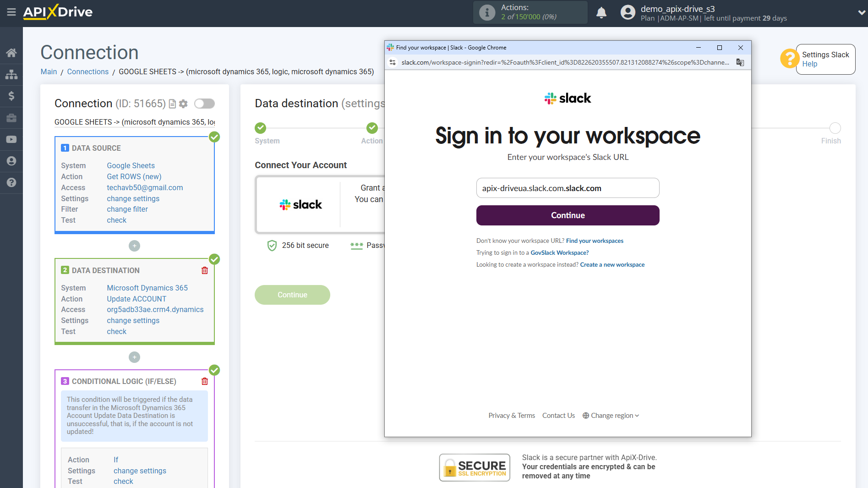Click Create a new workspace link
Viewport: 868px width, 488px height.
click(x=612, y=264)
